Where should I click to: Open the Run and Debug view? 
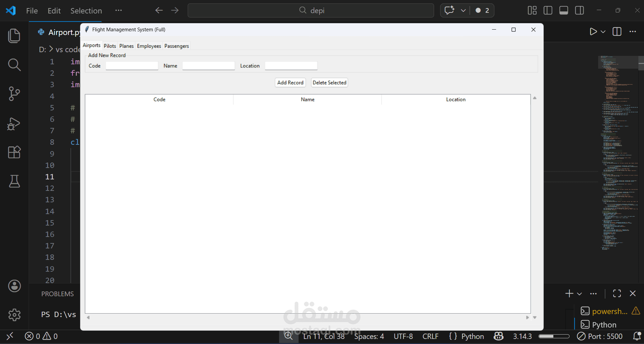14,123
